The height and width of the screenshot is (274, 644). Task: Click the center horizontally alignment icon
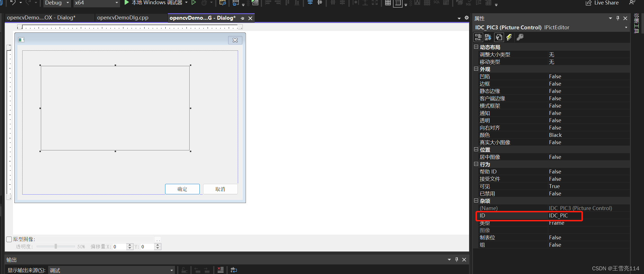(x=310, y=3)
